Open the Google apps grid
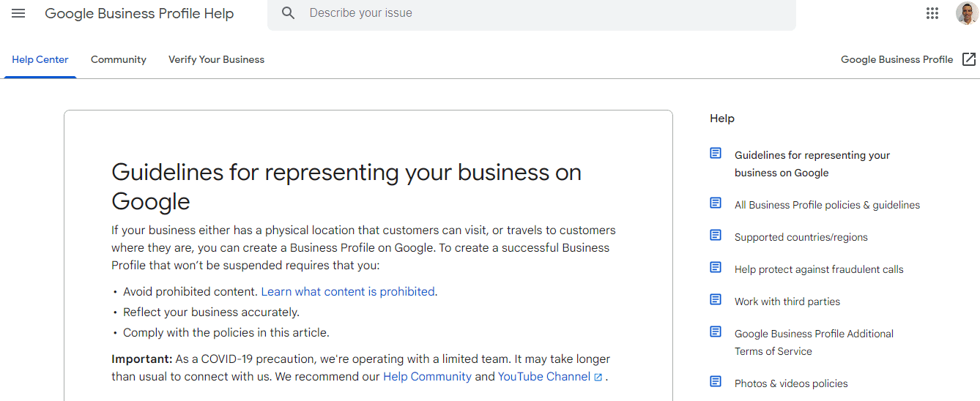980x401 pixels. pos(932,13)
